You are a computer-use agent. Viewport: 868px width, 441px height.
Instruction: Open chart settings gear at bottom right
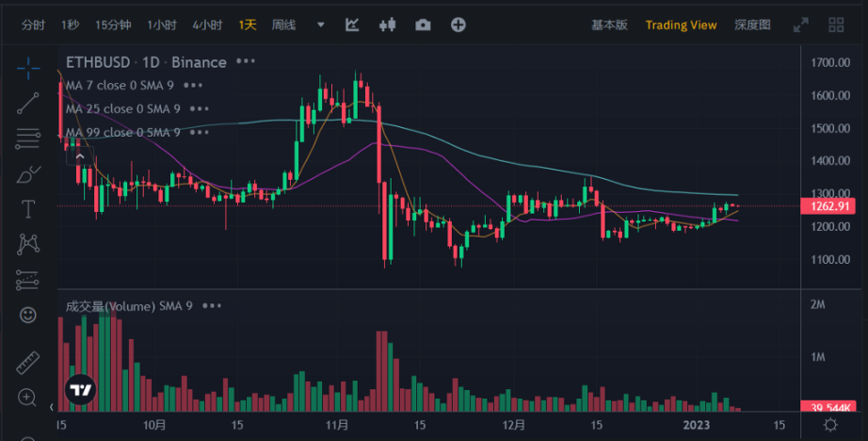(829, 425)
